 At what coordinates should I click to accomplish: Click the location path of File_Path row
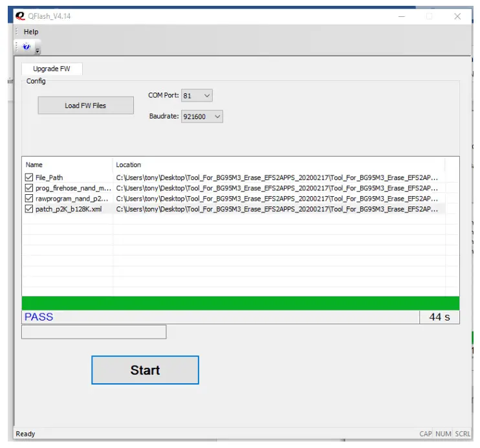tap(277, 177)
